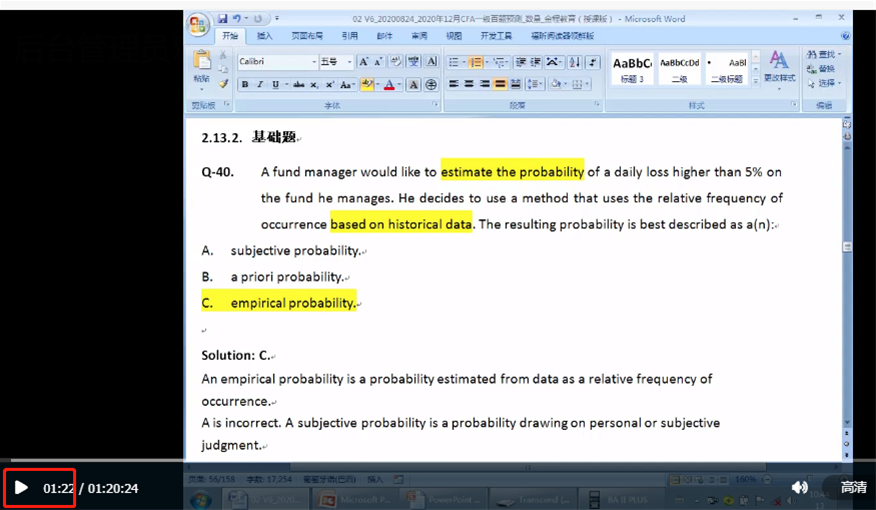
Task: Apply character shading with the shaded A icon
Action: click(x=413, y=84)
